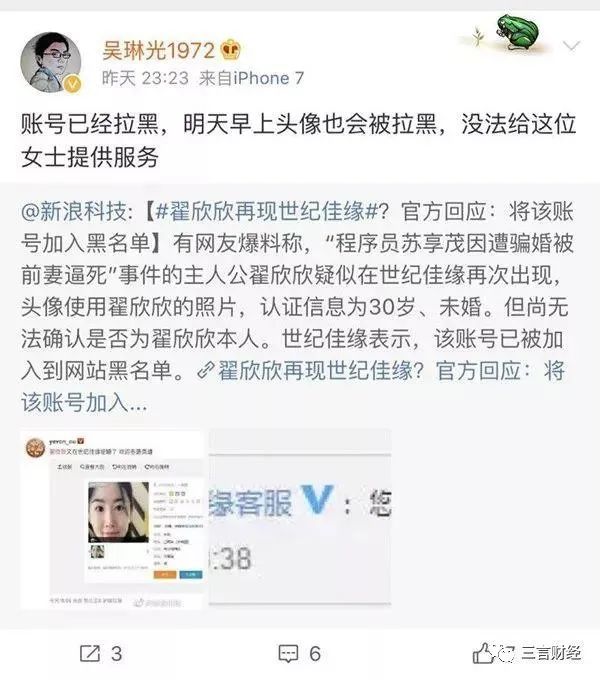Tap the post timestamp 昨天 23:23
600x680 pixels.
pos(145,78)
